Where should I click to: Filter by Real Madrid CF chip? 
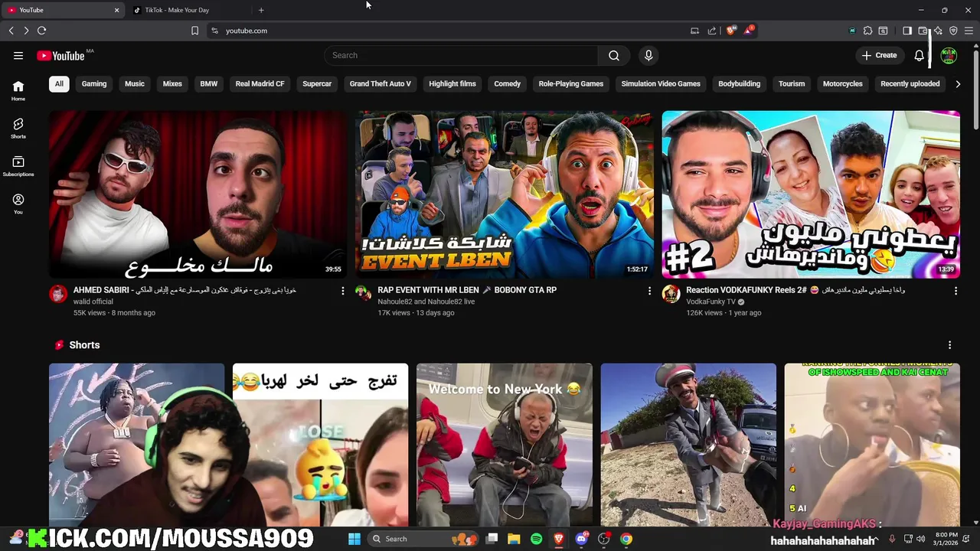click(x=260, y=83)
